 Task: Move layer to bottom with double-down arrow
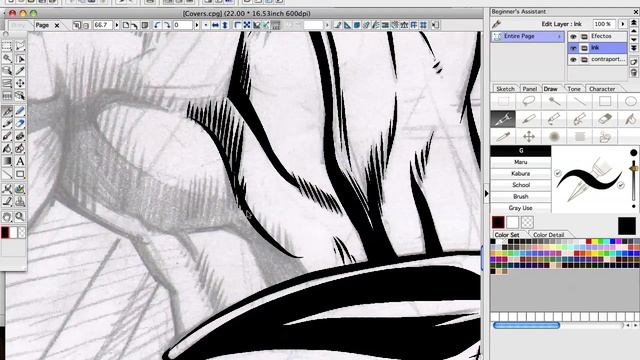click(634, 48)
